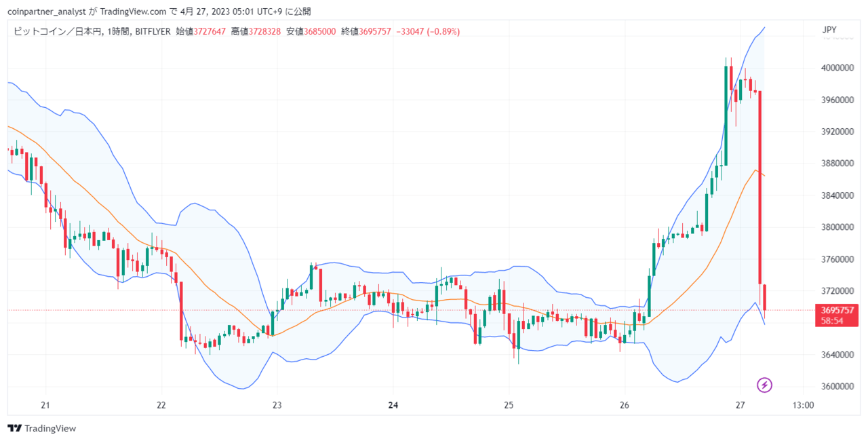Click the ビットコイン/日本円 symbol title
The height and width of the screenshot is (441, 868).
[x=56, y=31]
